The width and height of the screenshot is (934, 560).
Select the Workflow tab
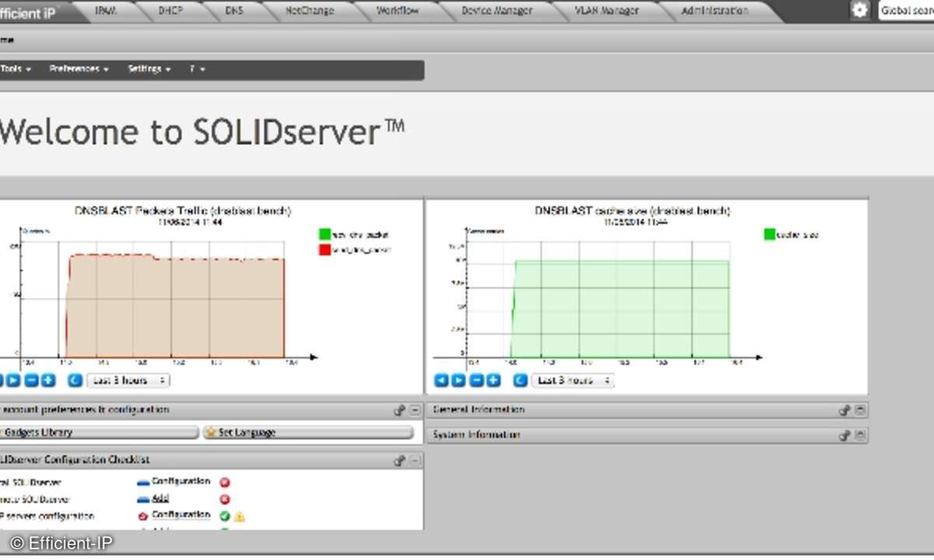(x=397, y=11)
